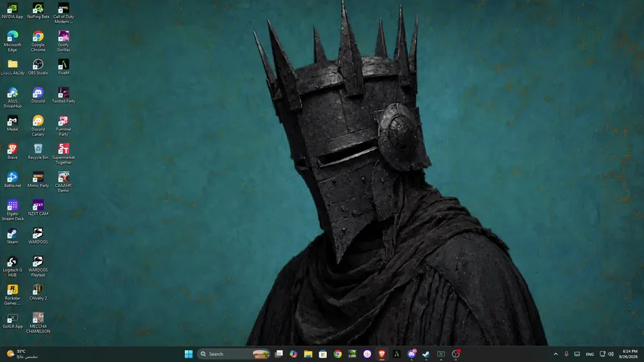Select the Ab2dy folder on desktop

coord(12,67)
